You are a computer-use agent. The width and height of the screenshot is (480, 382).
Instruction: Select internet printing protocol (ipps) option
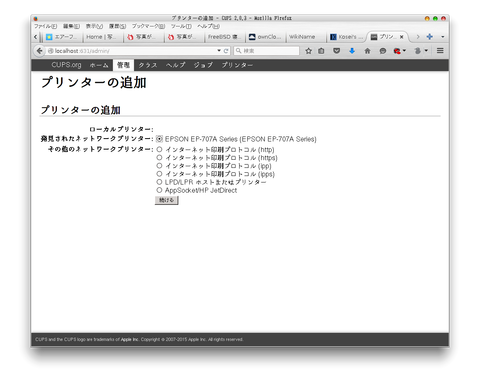(159, 174)
